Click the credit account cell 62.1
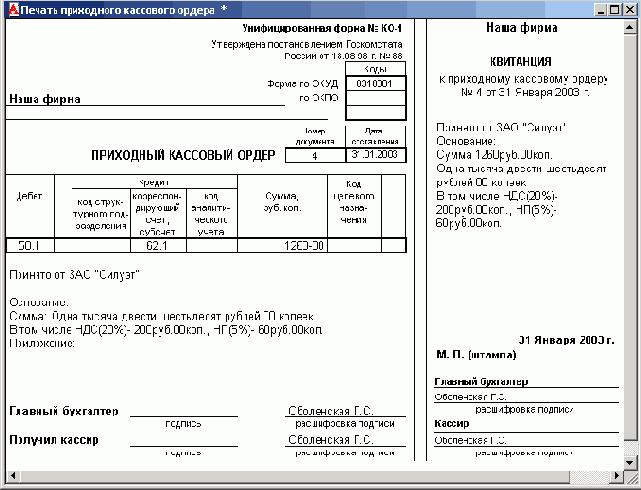This screenshot has width=641, height=490. click(156, 245)
